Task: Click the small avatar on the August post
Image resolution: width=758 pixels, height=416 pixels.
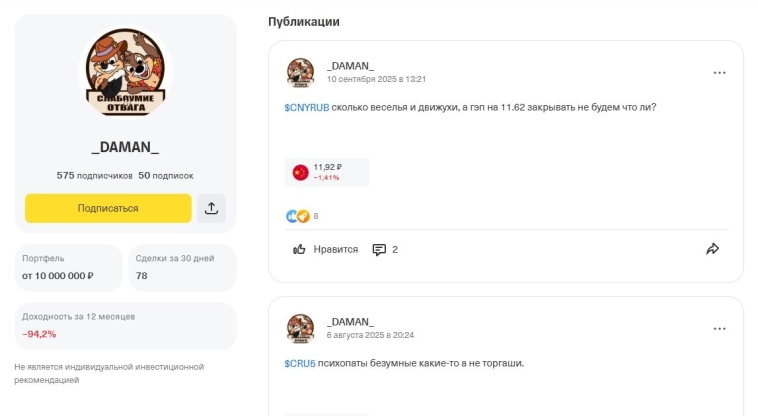Action: (x=301, y=328)
